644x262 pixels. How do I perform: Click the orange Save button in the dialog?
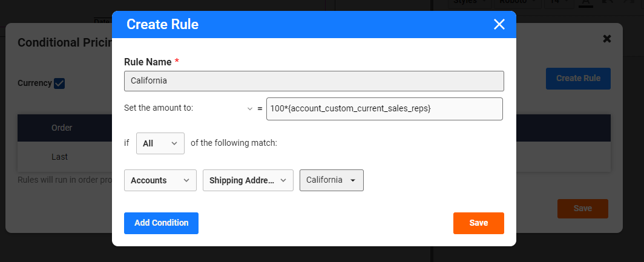tap(479, 223)
